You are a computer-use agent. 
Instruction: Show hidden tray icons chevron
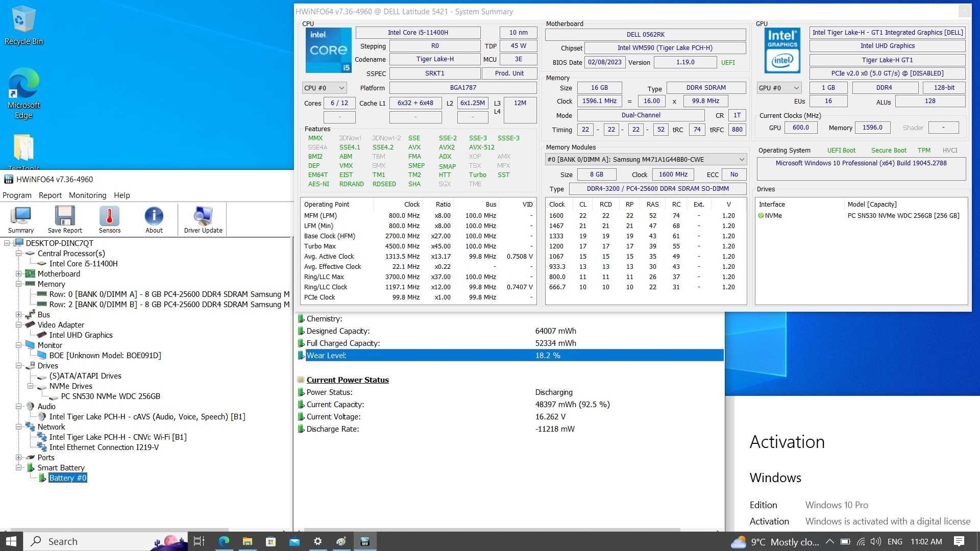tap(830, 541)
